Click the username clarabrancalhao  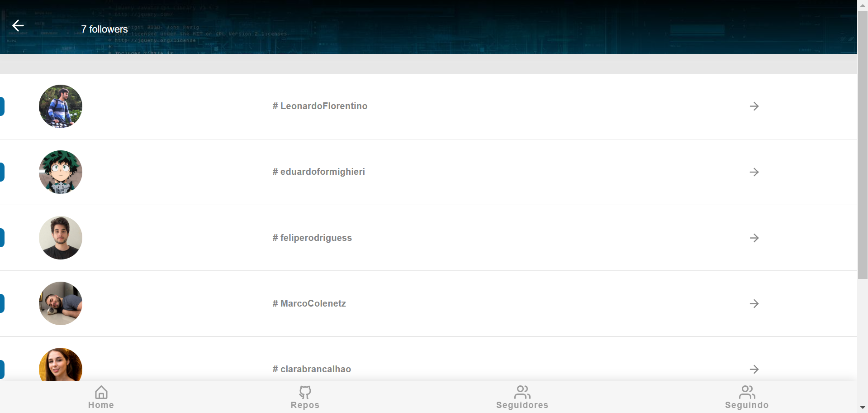click(311, 369)
